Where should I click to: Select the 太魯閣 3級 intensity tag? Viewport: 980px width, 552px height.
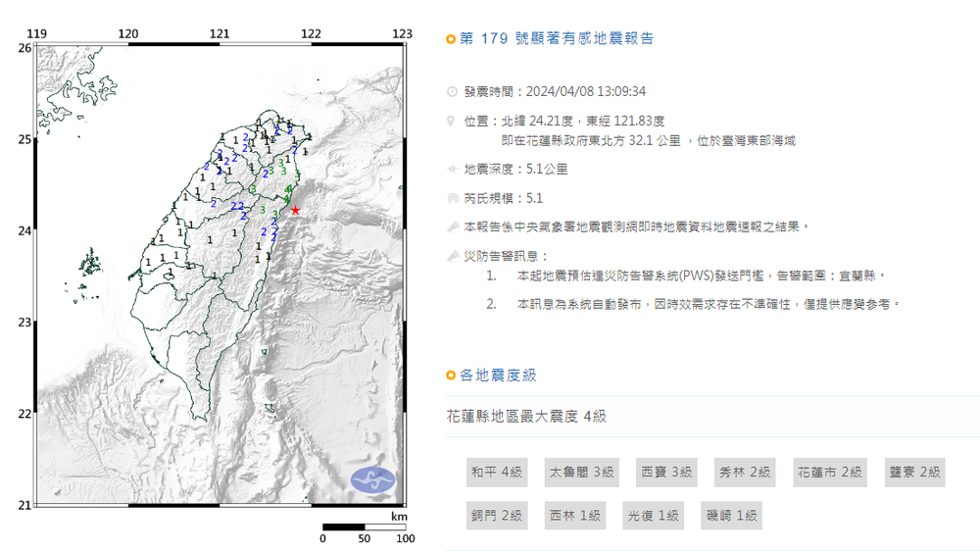tap(581, 472)
